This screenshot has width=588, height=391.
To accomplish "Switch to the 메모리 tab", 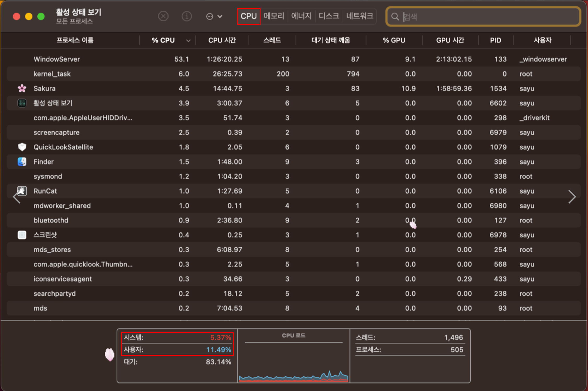I will click(x=274, y=16).
